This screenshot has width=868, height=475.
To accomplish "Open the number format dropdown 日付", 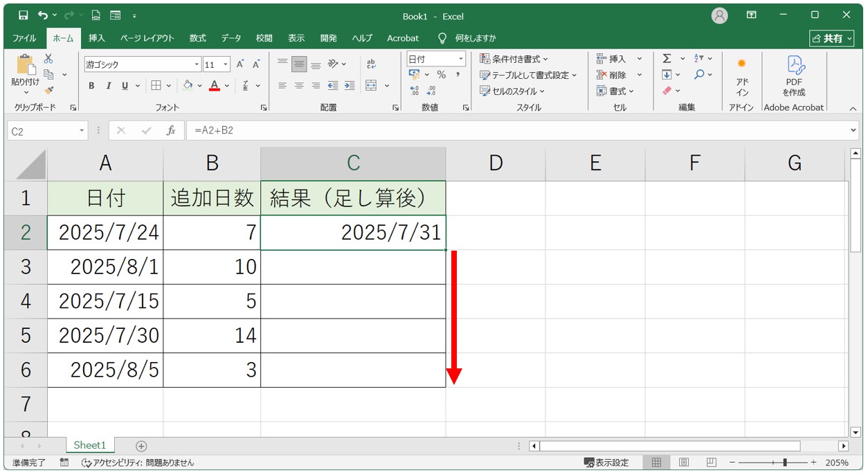I will [x=460, y=60].
